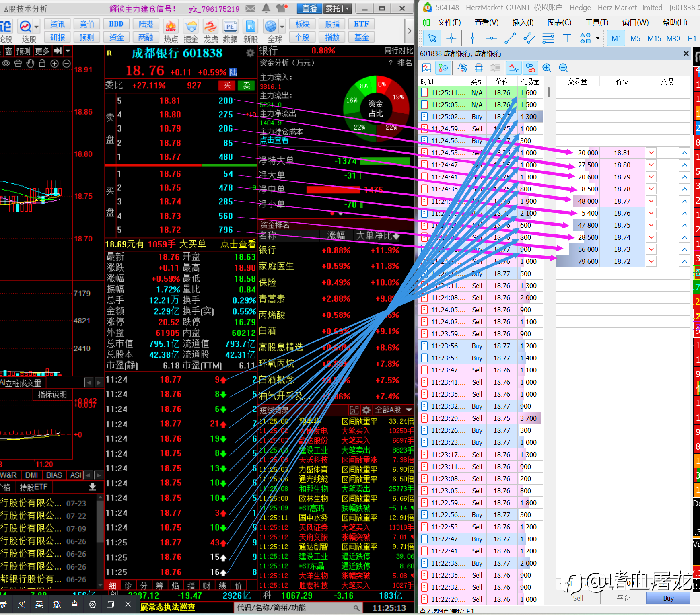Click the blue Buy button
This screenshot has width=700, height=615.
[668, 598]
